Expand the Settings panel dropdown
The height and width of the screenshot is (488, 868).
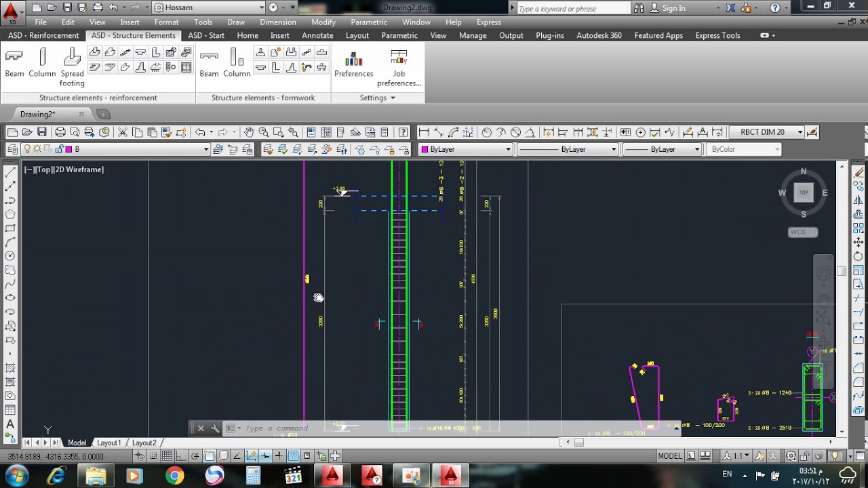point(377,98)
